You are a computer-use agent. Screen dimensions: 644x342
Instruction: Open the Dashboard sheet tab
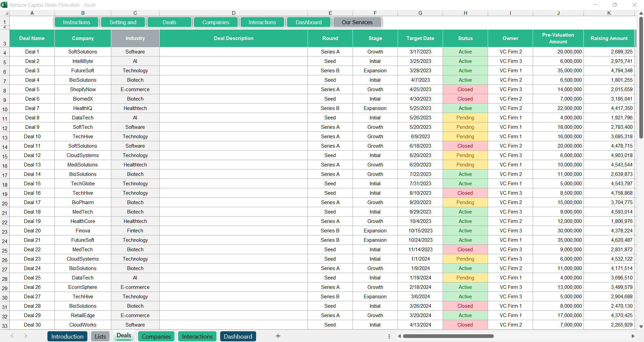[x=238, y=336]
